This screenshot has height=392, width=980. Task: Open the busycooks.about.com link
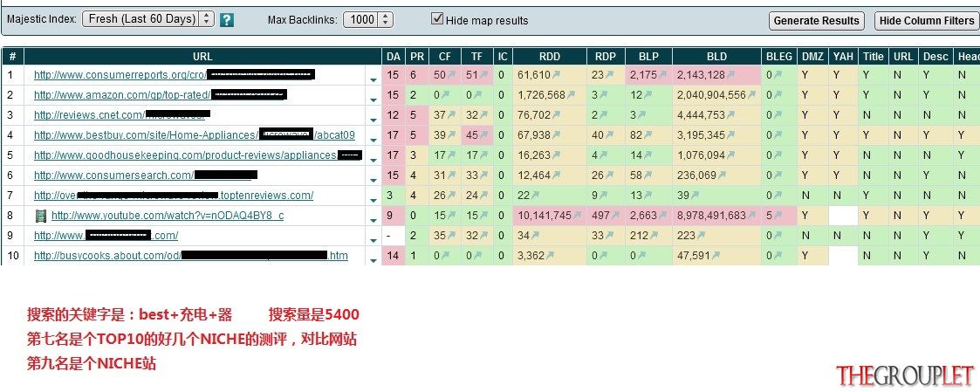pyautogui.click(x=190, y=255)
